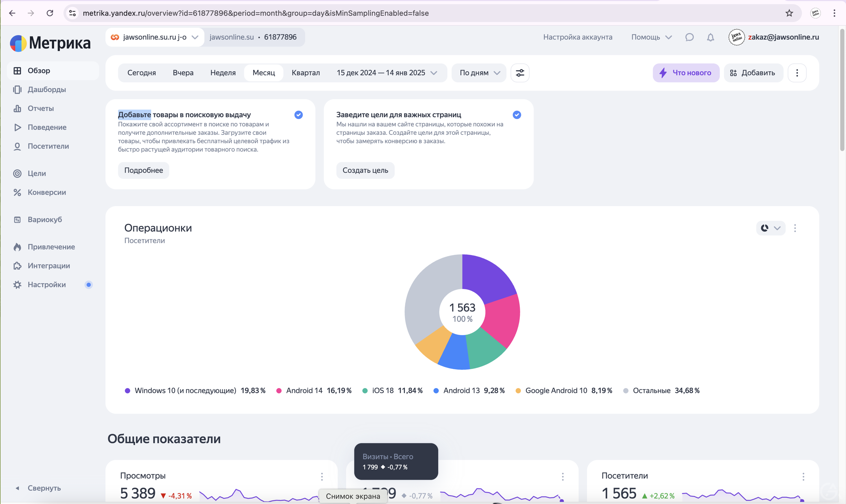Open Операционки widget three-dot menu
846x504 pixels.
pos(795,228)
